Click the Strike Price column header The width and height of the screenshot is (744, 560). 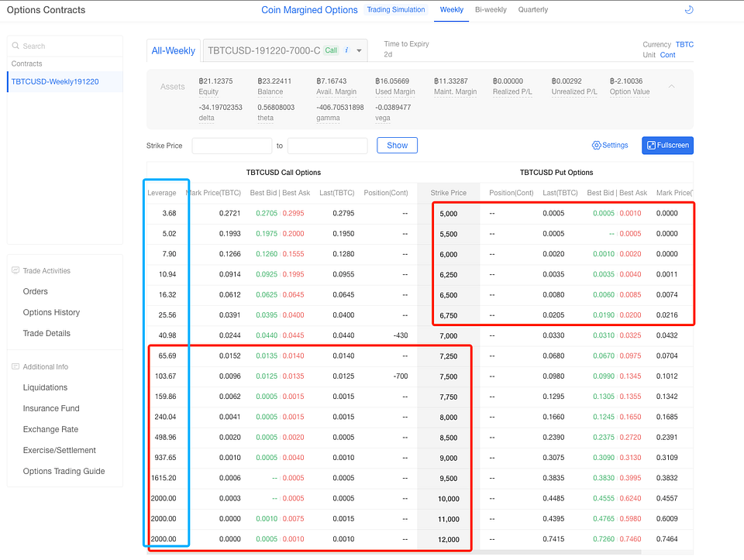click(449, 193)
